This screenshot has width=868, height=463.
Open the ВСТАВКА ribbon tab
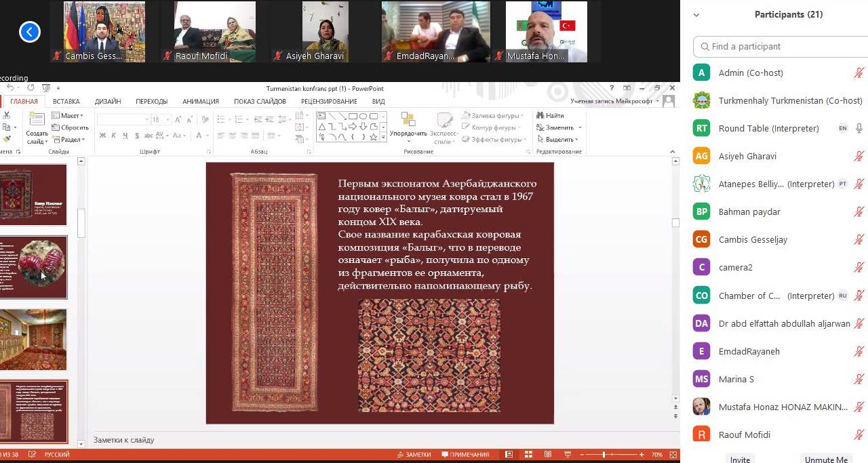[66, 102]
